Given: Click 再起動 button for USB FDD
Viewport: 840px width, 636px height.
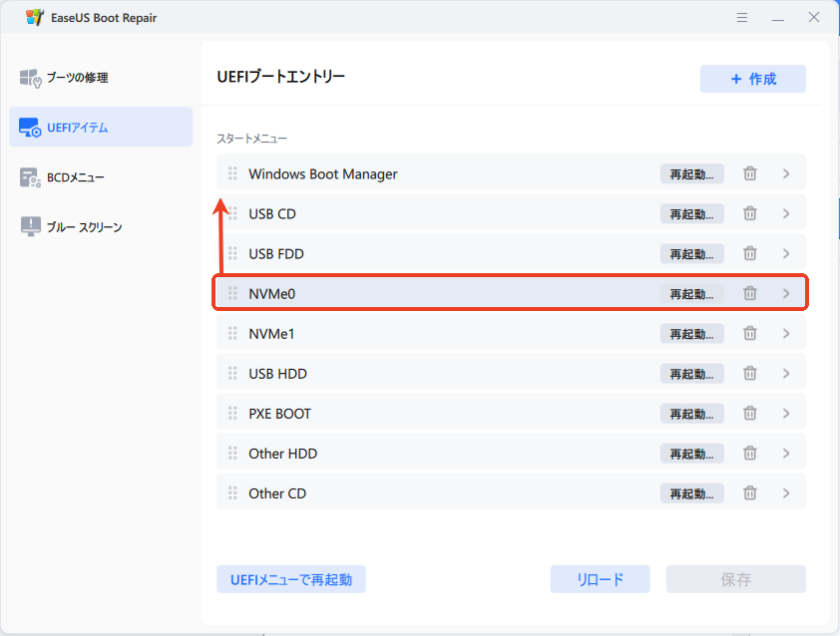Looking at the screenshot, I should click(691, 253).
